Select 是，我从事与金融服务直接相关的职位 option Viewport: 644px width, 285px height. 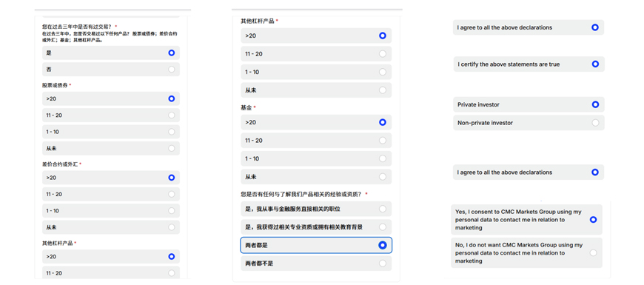tap(316, 209)
